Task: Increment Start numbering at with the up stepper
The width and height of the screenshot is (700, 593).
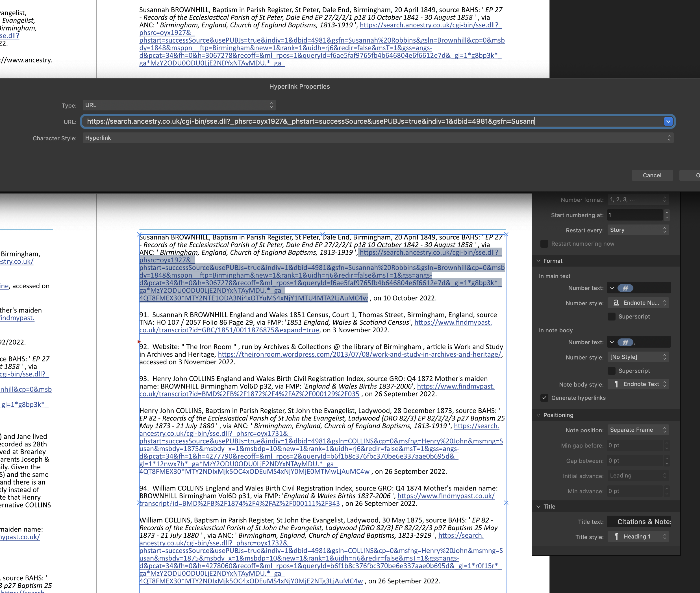Action: point(667,213)
